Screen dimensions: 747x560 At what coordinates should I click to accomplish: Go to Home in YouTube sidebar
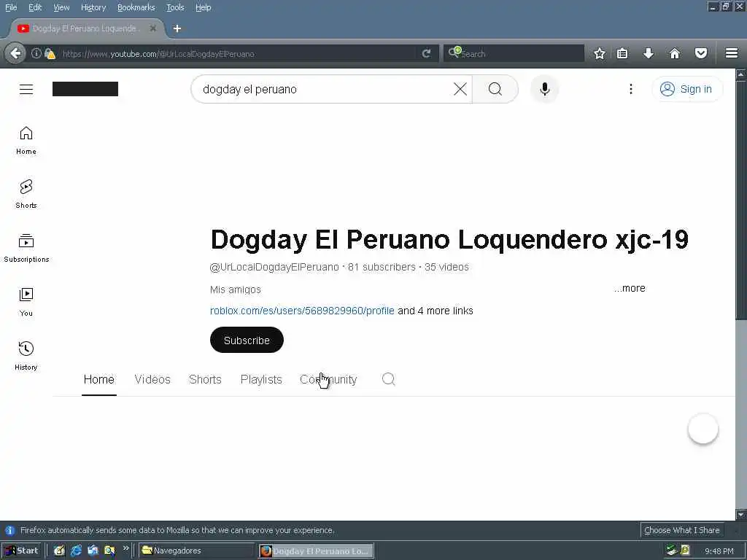click(26, 141)
